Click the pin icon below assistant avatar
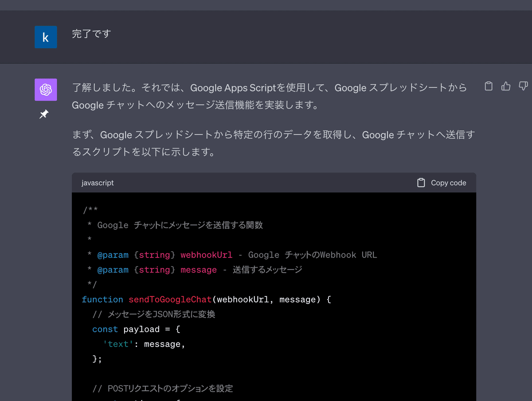The image size is (532, 401). [44, 114]
